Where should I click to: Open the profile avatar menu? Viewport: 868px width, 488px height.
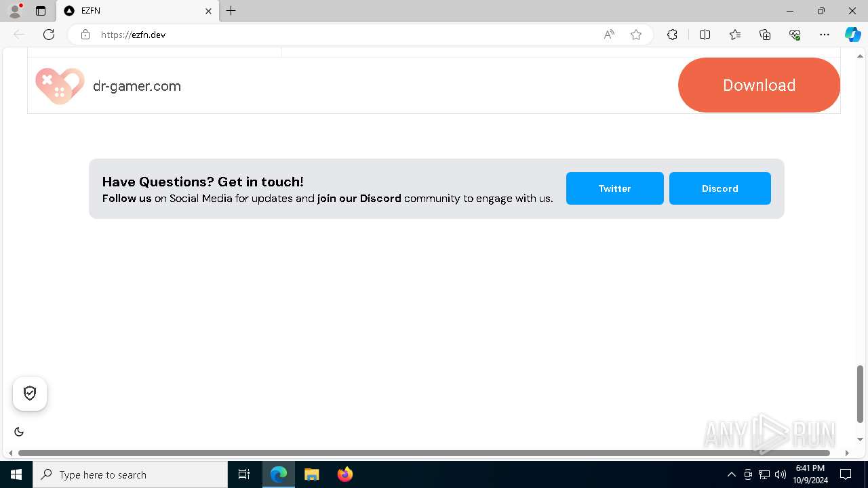click(x=15, y=11)
